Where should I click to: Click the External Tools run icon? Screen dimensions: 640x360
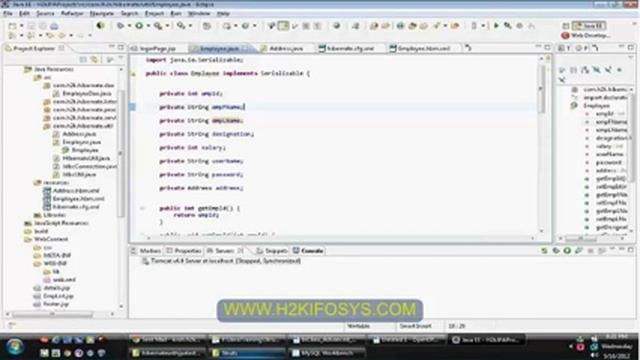pos(158,26)
